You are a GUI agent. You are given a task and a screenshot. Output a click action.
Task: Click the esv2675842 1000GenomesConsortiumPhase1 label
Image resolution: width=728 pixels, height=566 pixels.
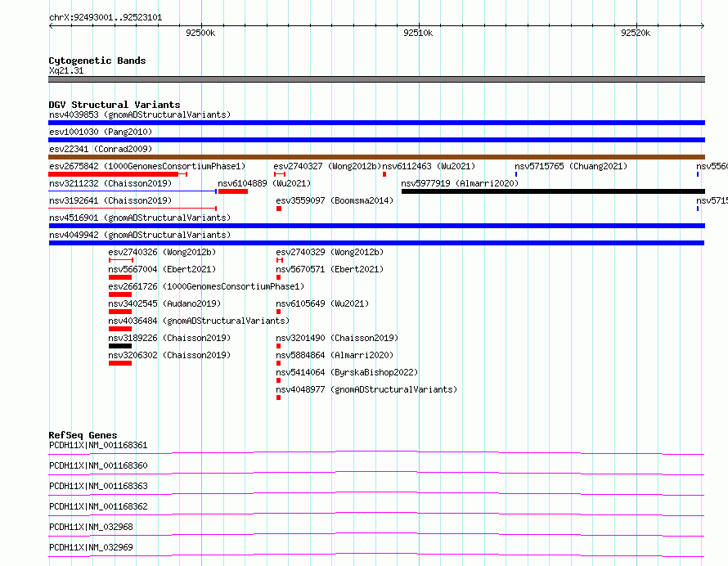click(147, 166)
